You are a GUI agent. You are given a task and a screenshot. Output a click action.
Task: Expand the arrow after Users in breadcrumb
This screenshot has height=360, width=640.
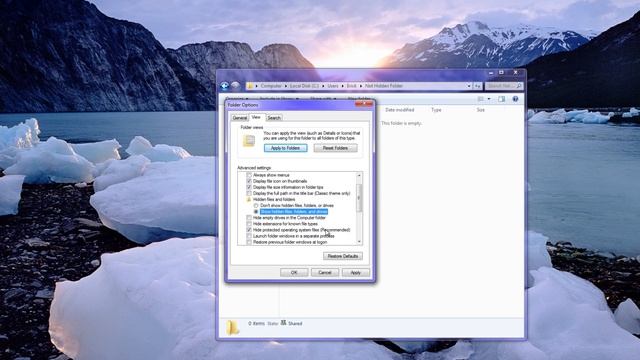[x=342, y=86]
